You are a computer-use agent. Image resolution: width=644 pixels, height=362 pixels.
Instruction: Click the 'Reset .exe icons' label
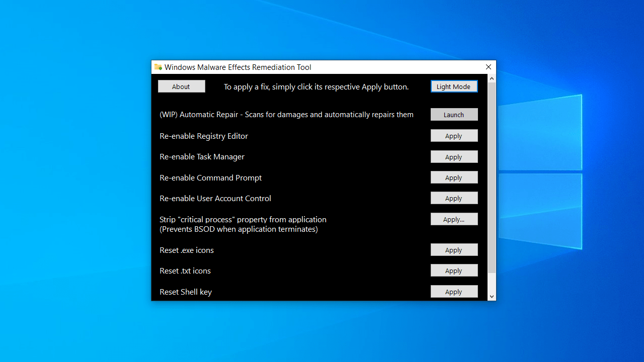click(187, 250)
